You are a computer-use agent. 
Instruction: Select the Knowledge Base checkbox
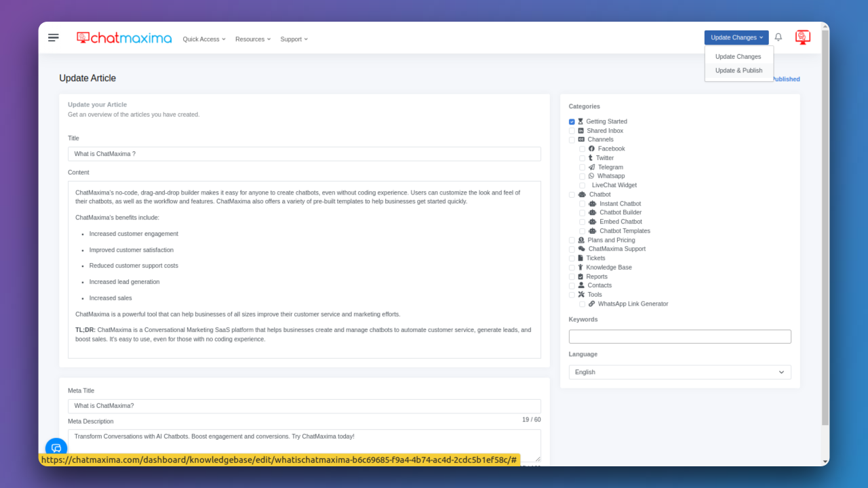(572, 268)
